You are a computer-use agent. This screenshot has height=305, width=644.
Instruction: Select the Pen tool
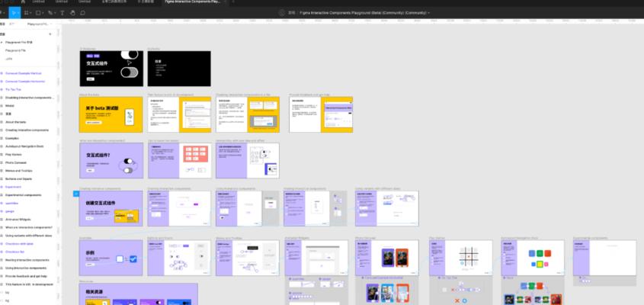click(50, 13)
